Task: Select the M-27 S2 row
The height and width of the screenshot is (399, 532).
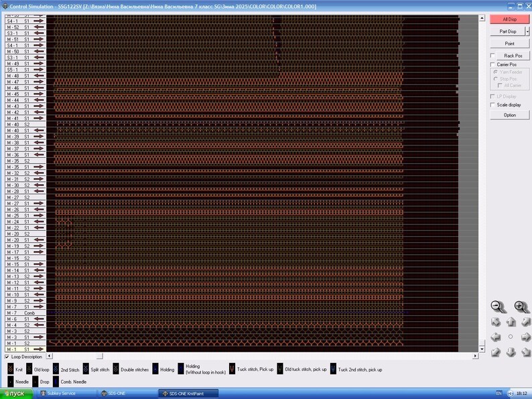Action: 25,197
